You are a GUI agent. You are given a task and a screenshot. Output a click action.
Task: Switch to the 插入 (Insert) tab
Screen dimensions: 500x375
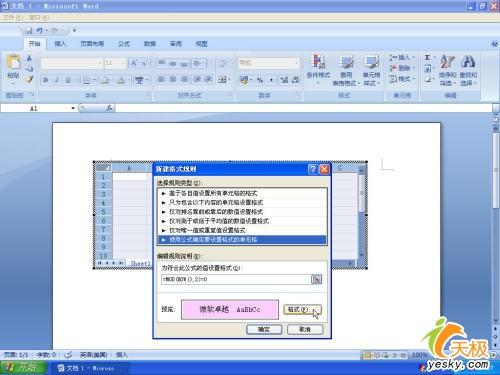pyautogui.click(x=60, y=44)
